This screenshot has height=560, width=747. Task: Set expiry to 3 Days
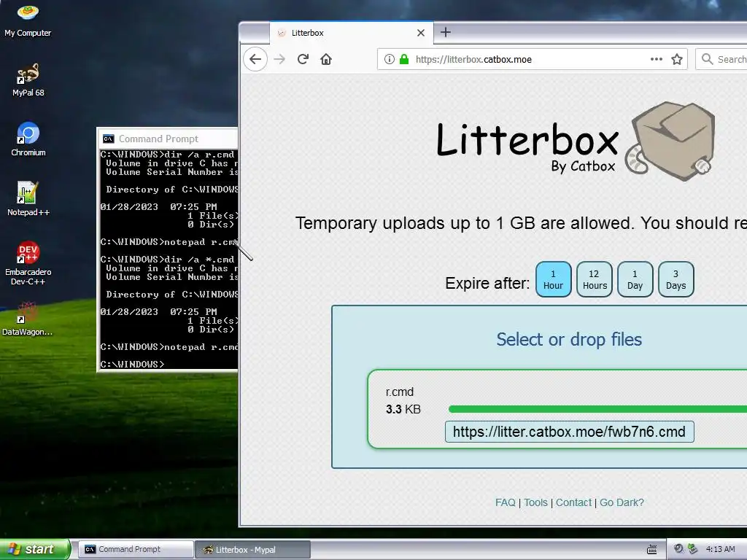coord(676,279)
